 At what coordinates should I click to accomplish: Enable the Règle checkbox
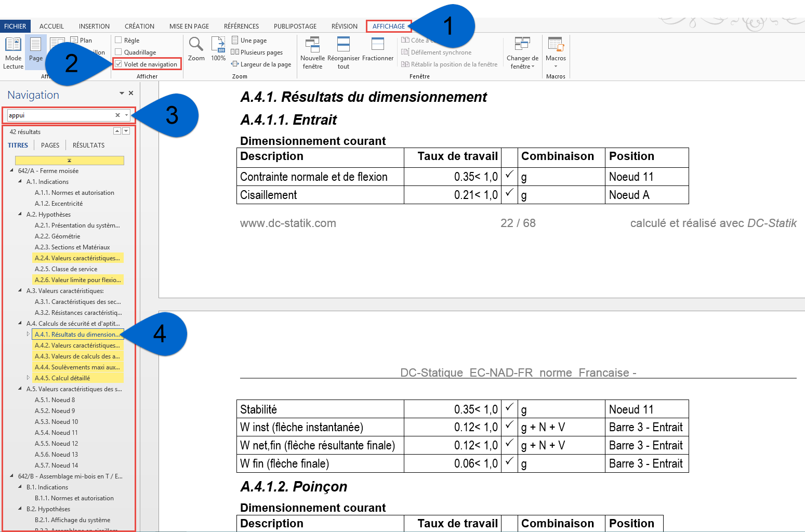120,40
